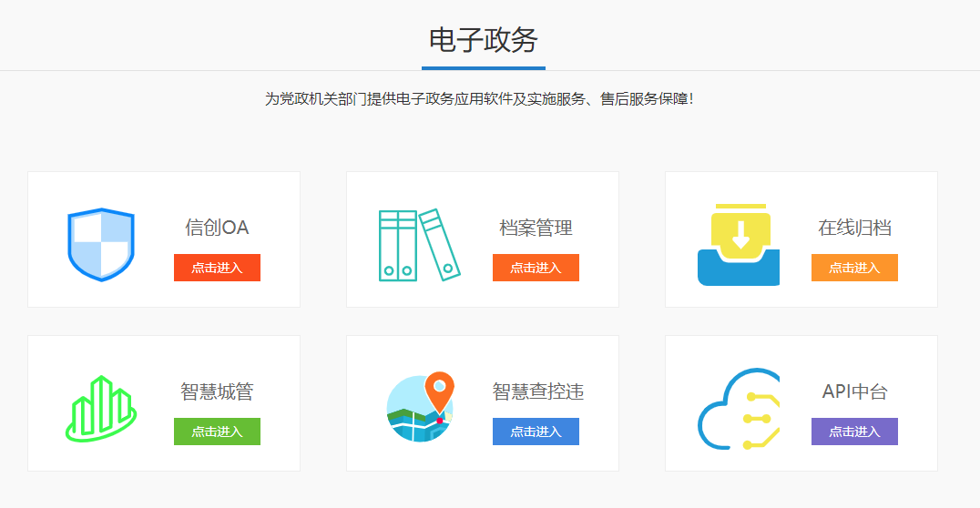Open the API中台 title link
This screenshot has height=508, width=980.
click(x=854, y=391)
